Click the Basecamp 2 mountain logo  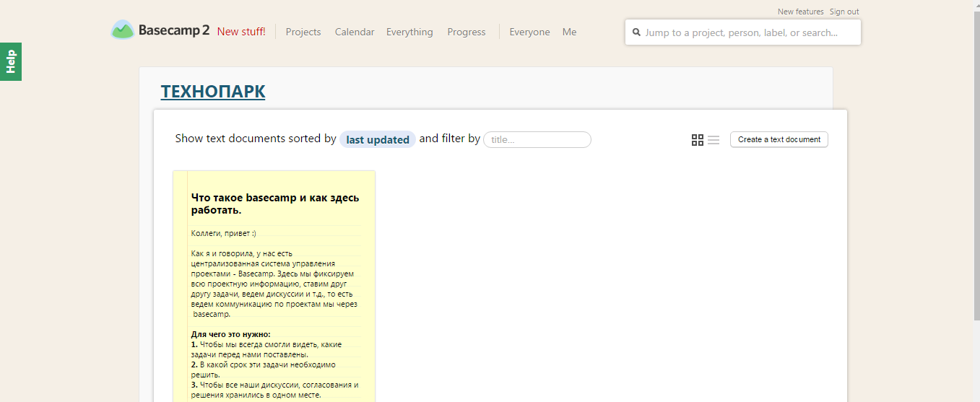click(x=123, y=30)
